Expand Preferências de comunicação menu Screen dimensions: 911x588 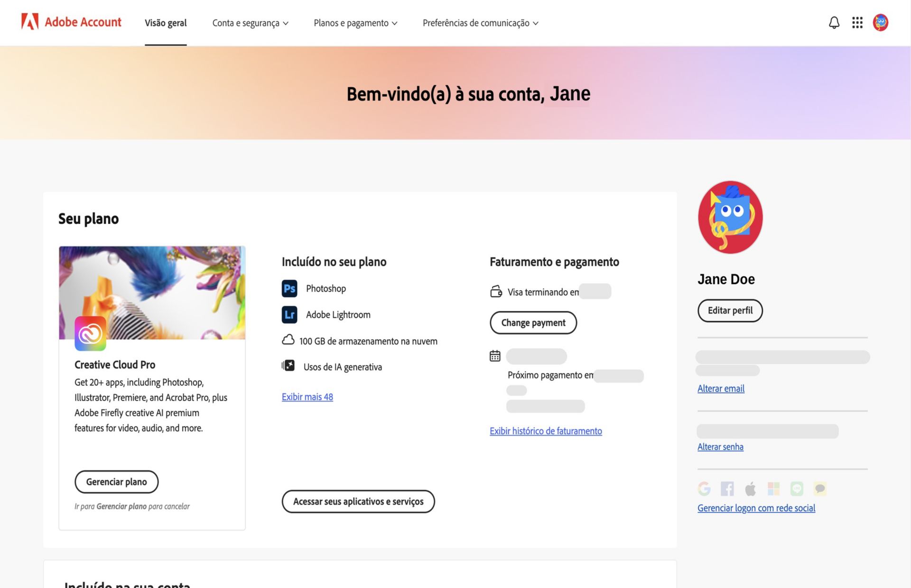click(480, 23)
